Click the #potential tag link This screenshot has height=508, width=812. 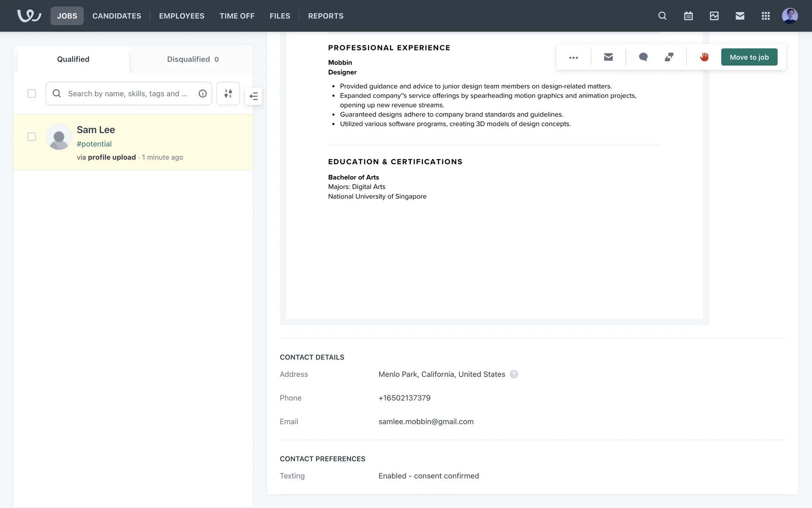(x=94, y=144)
